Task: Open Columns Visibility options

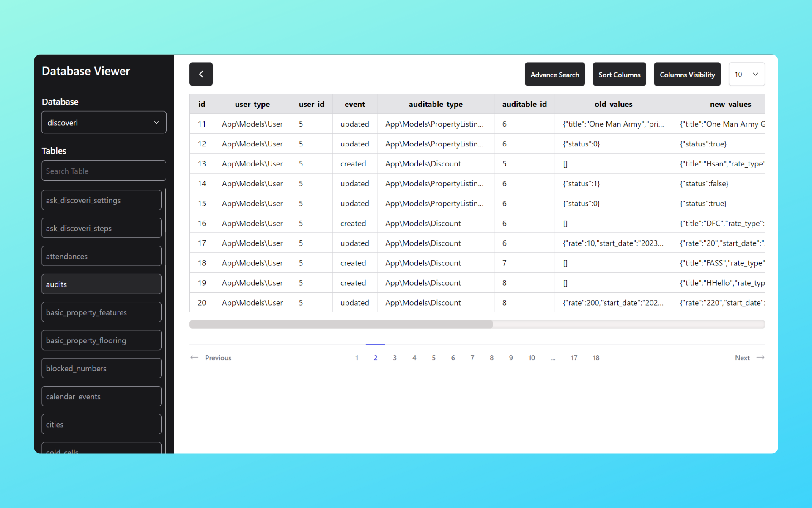Action: [687, 74]
